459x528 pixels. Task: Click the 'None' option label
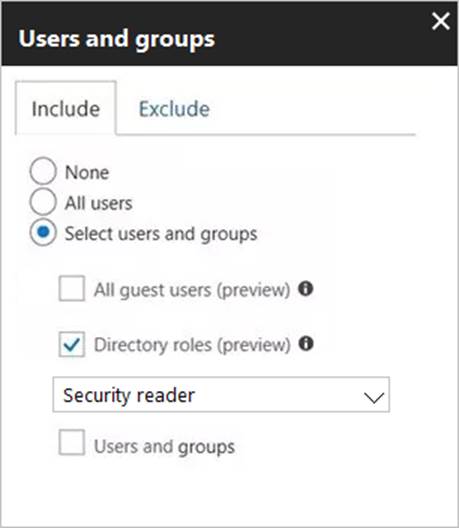coord(87,173)
